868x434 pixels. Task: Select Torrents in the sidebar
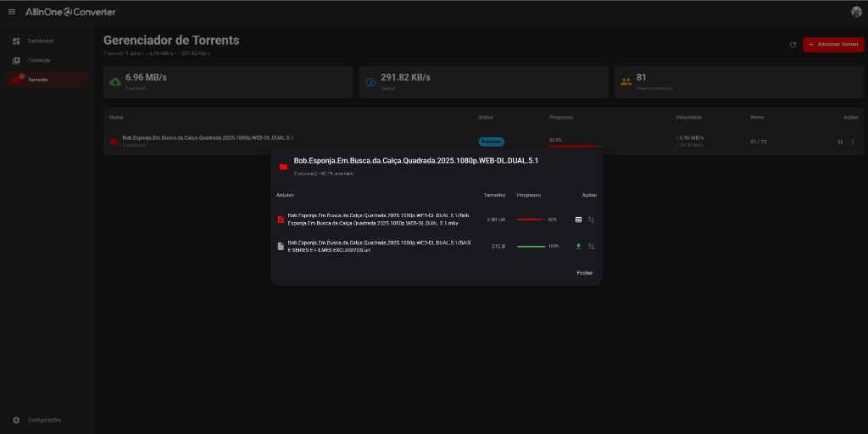click(x=38, y=80)
